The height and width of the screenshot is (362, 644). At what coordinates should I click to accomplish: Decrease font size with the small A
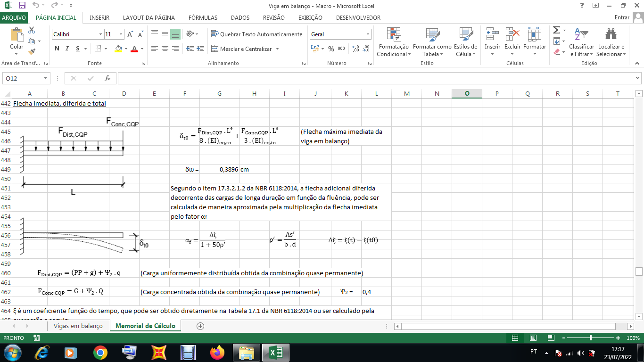coord(140,34)
